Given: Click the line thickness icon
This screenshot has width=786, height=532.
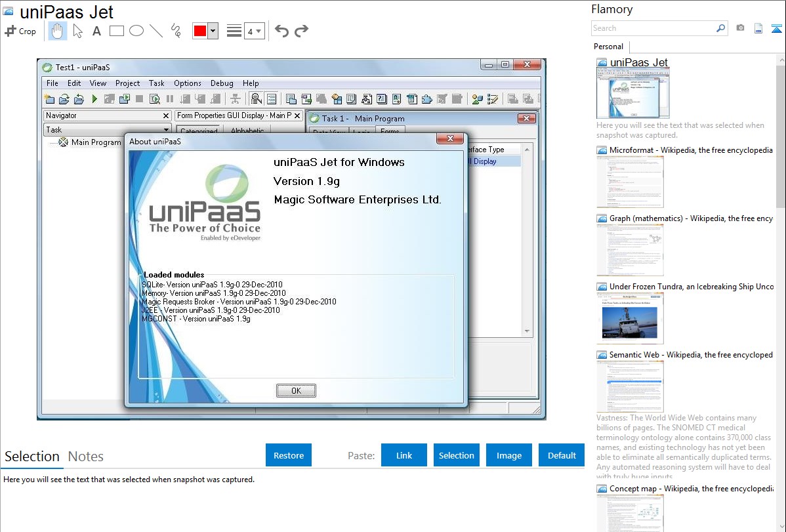Looking at the screenshot, I should [234, 31].
